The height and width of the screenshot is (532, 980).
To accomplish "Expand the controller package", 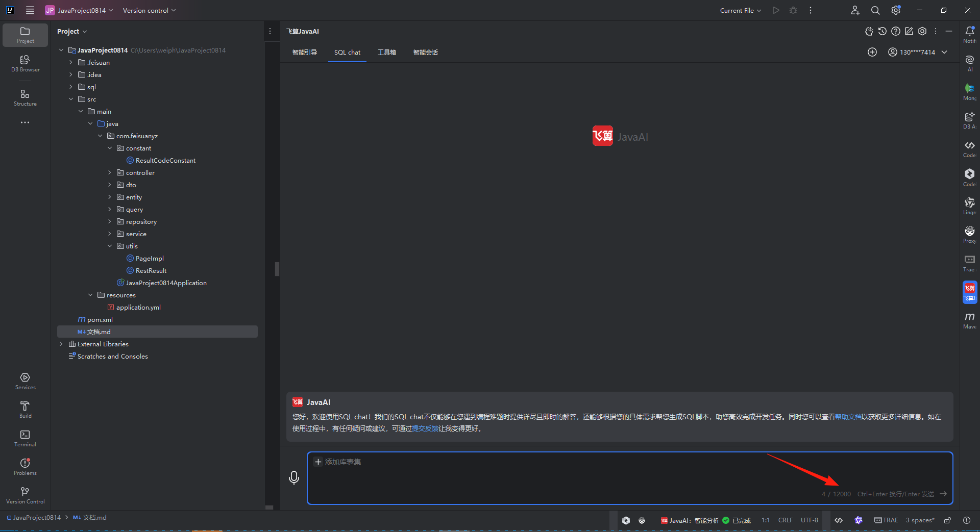I will pyautogui.click(x=110, y=172).
